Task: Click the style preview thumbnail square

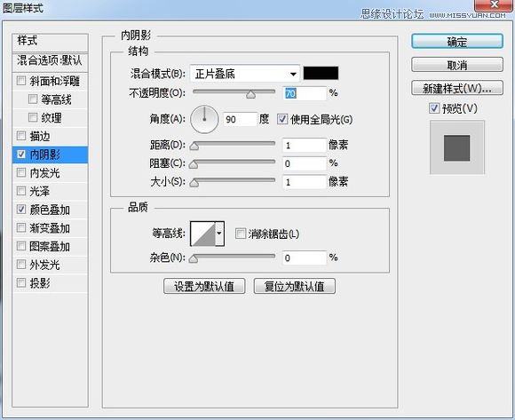Action: pyautogui.click(x=457, y=147)
